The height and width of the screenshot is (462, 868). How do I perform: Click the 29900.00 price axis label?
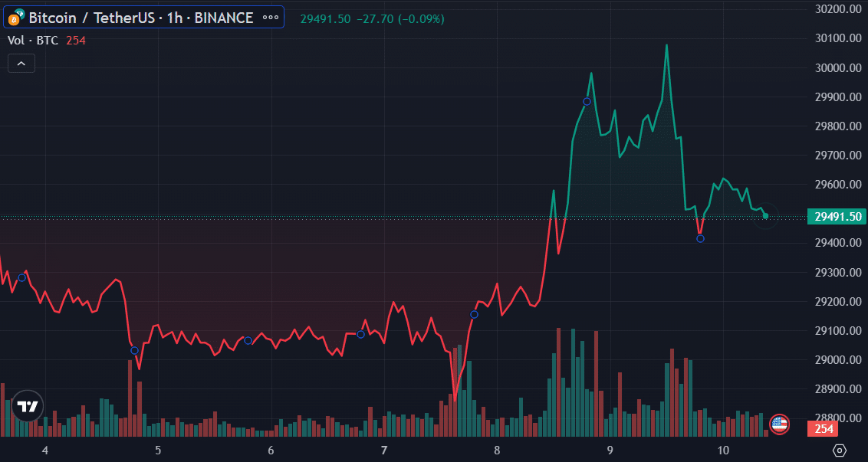point(838,97)
